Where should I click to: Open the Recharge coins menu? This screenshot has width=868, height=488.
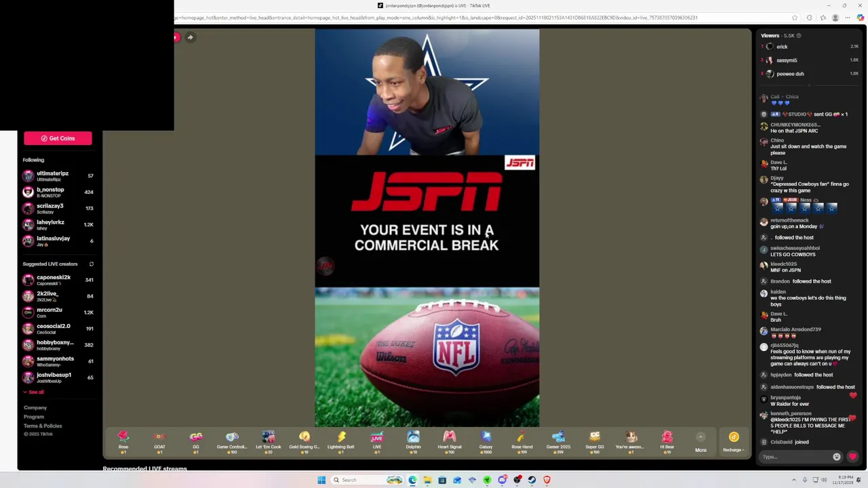point(734,441)
